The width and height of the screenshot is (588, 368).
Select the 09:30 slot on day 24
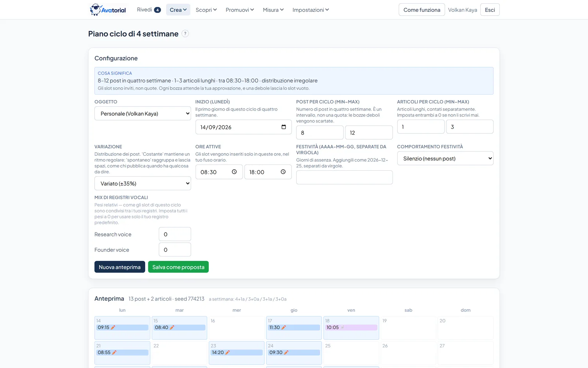(x=294, y=353)
